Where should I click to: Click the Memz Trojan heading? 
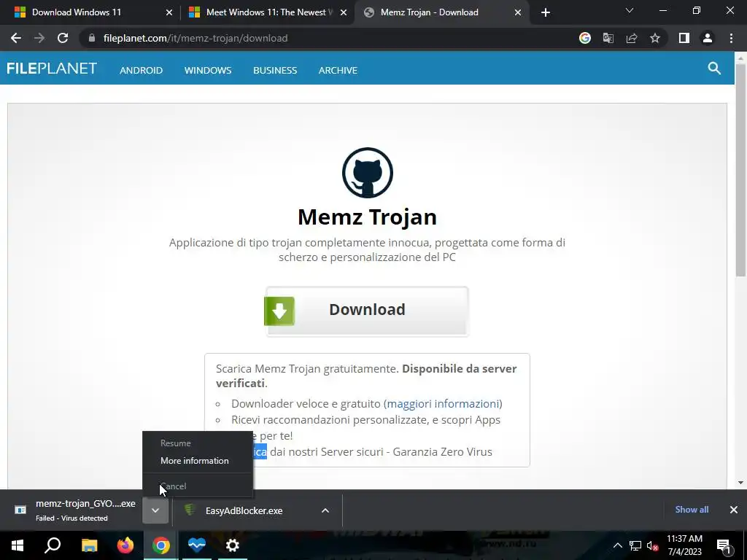coord(368,217)
